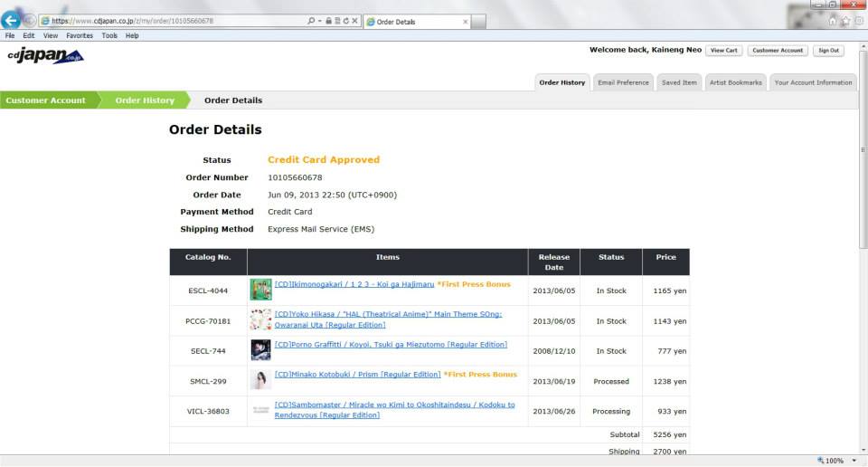Open the Edit menu
The width and height of the screenshot is (868, 467).
[x=29, y=35]
